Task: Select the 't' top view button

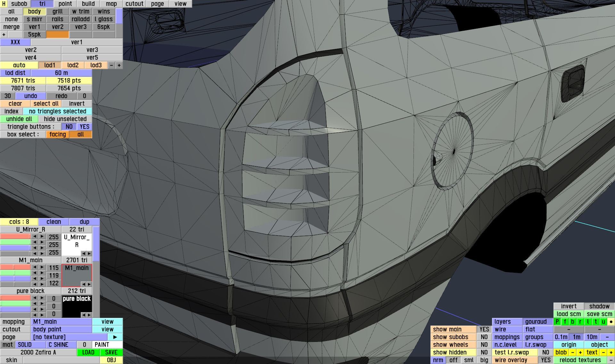Action: pyautogui.click(x=596, y=322)
